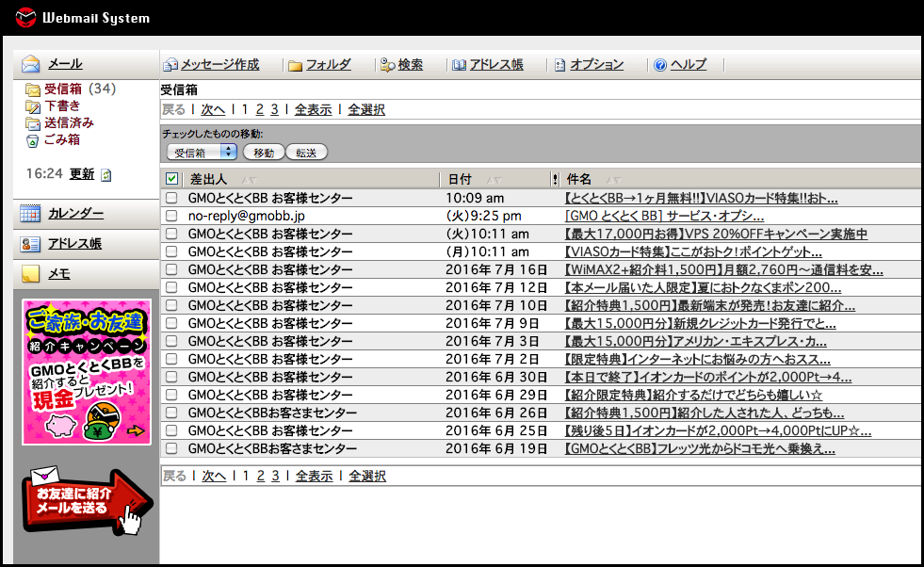Click the 転送 forward button
Viewport: 924px width, 567px height.
(x=306, y=153)
